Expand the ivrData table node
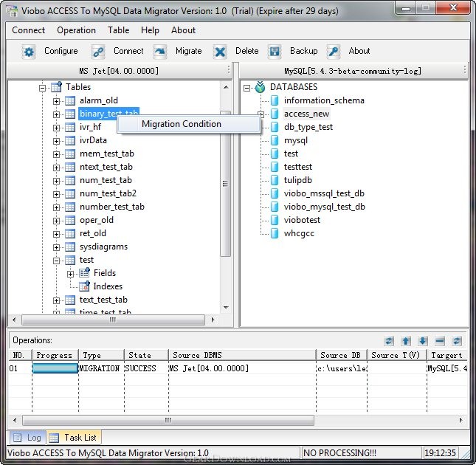The height and width of the screenshot is (465, 476). click(x=56, y=141)
